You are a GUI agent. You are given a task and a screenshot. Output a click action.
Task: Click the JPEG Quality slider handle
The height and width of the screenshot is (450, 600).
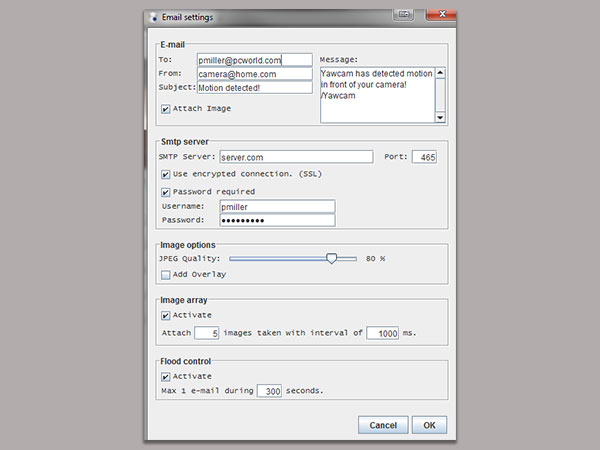(x=331, y=258)
